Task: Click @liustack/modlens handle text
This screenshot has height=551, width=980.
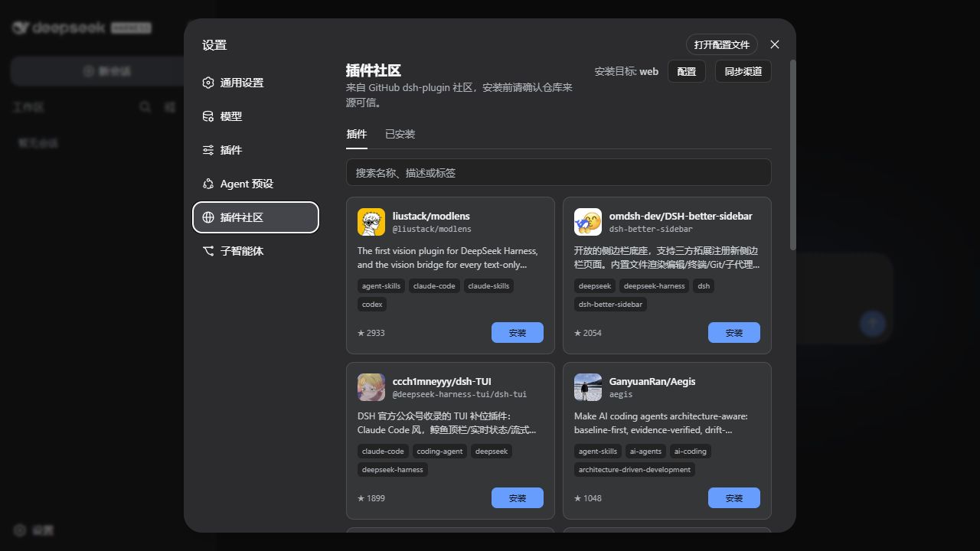Action: point(432,230)
